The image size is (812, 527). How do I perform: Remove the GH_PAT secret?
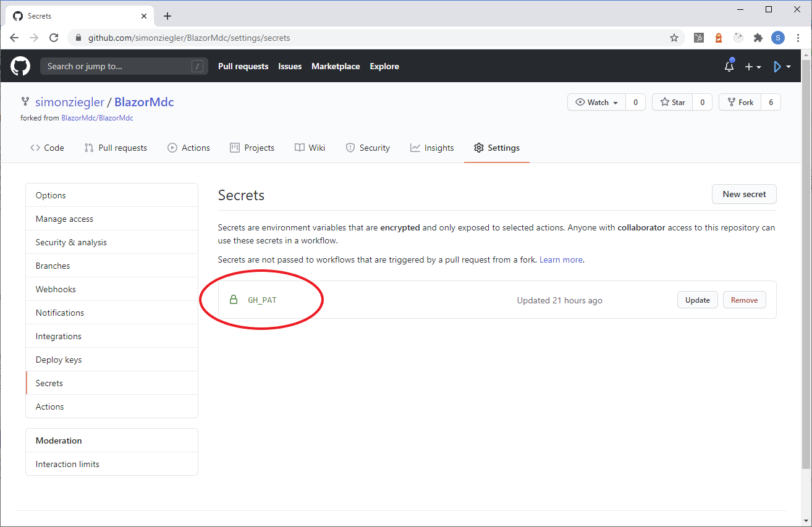[x=744, y=300]
